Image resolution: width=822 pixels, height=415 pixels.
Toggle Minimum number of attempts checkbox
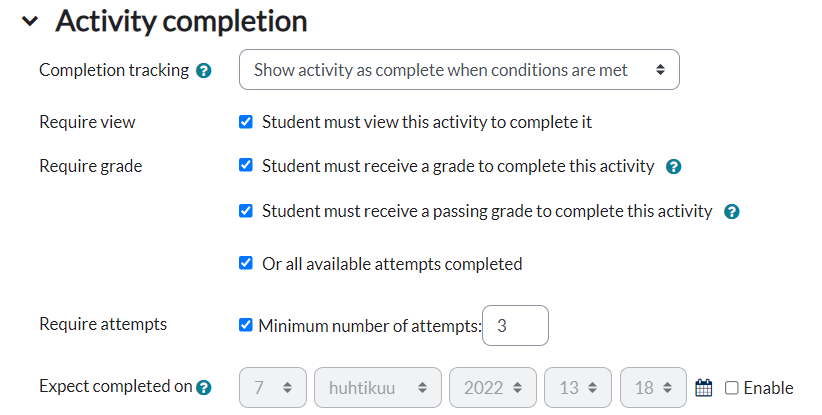[246, 325]
